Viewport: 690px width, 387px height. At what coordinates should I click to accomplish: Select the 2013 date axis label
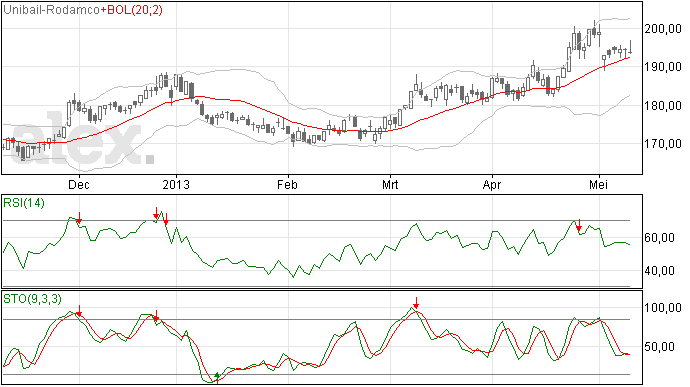[x=176, y=184]
